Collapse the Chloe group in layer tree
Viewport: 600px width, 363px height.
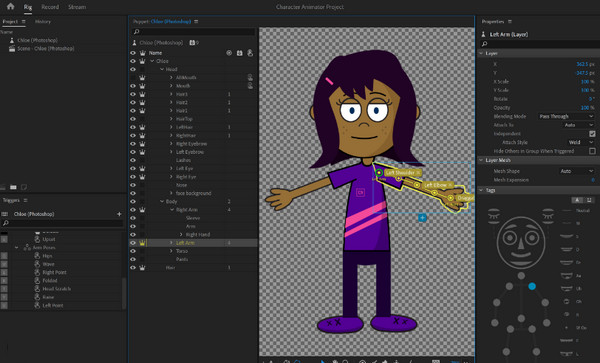152,61
